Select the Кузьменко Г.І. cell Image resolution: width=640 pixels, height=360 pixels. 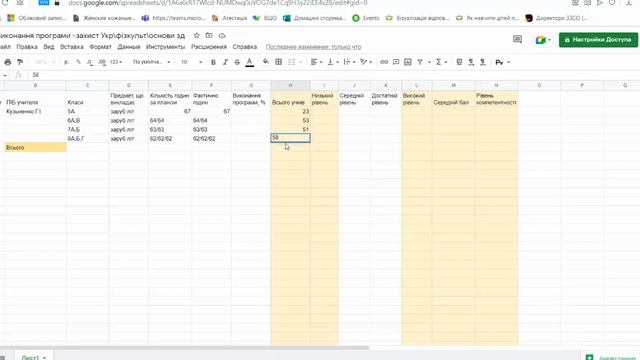click(x=35, y=111)
